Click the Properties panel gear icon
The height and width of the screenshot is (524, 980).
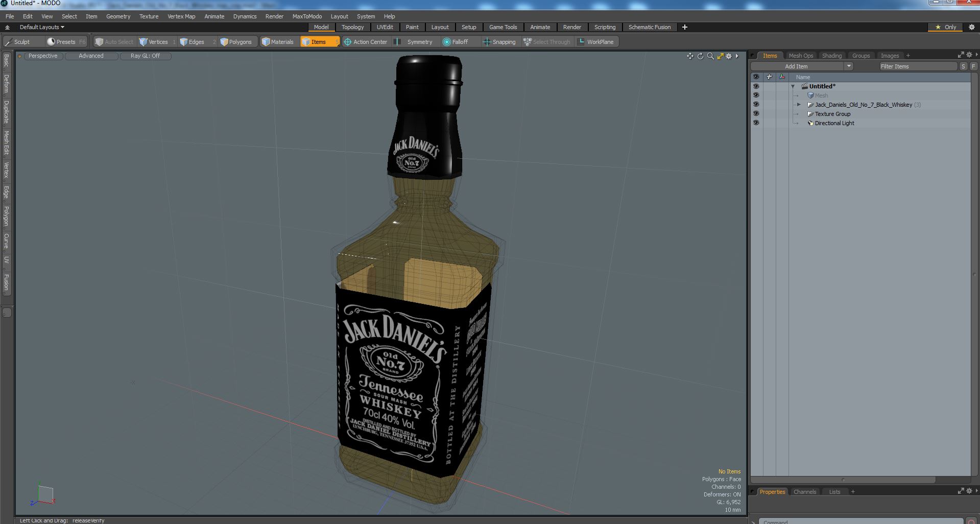pyautogui.click(x=969, y=491)
